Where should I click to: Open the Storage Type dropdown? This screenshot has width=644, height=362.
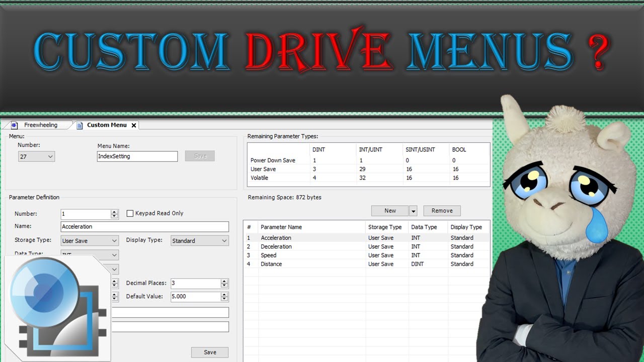(x=90, y=241)
